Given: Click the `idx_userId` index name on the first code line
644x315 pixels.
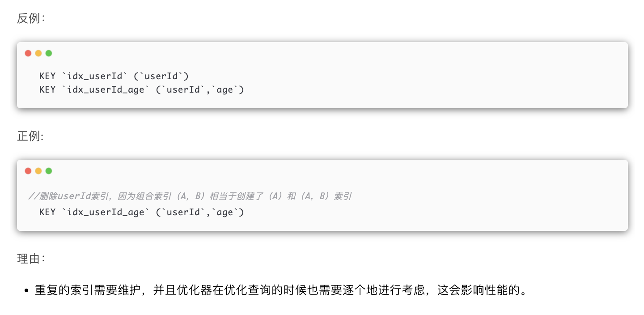Looking at the screenshot, I should 95,76.
